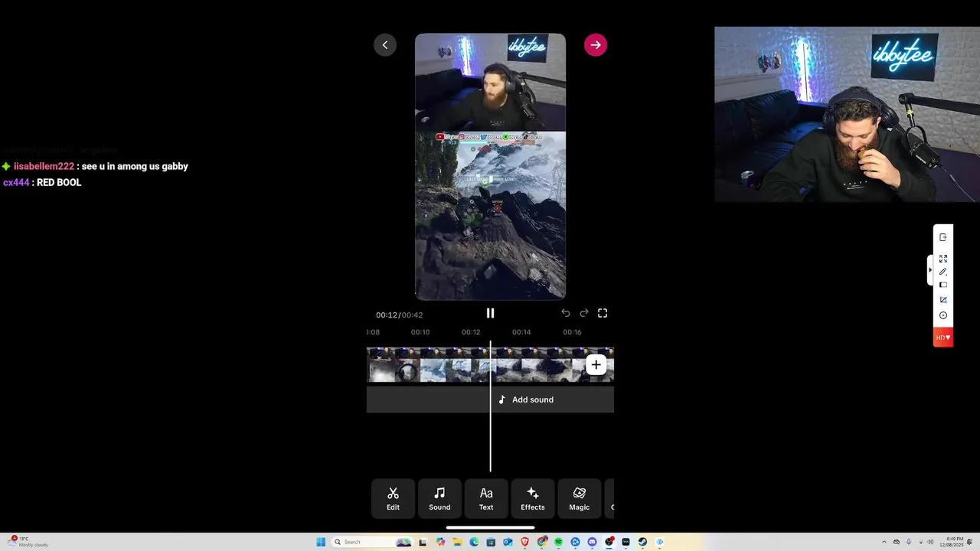980x551 pixels.
Task: Click the bottom home indicator bar
Action: [490, 527]
